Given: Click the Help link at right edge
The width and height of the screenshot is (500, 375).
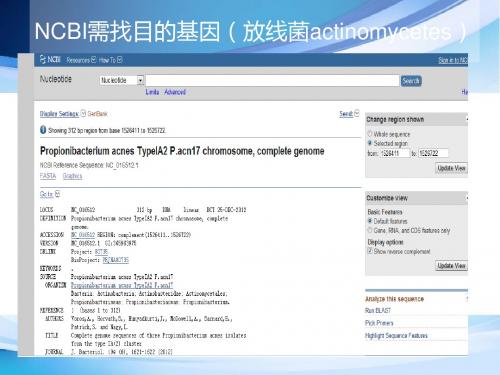Looking at the screenshot, I should 465,92.
